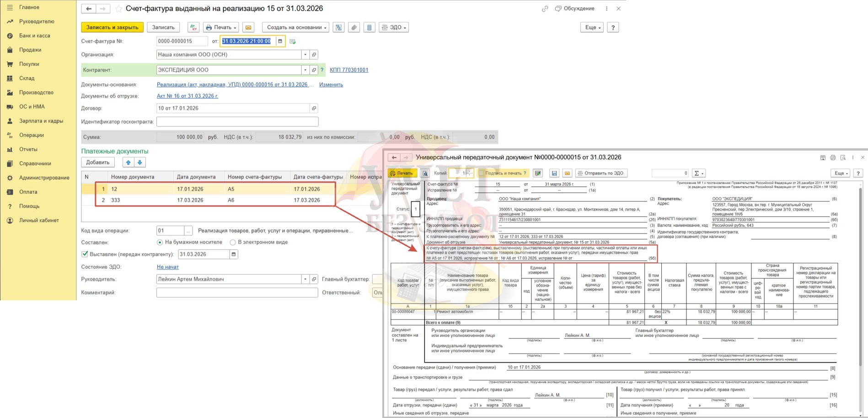Open 'Продажи' section in sidebar
This screenshot has width=868, height=418.
coord(30,50)
